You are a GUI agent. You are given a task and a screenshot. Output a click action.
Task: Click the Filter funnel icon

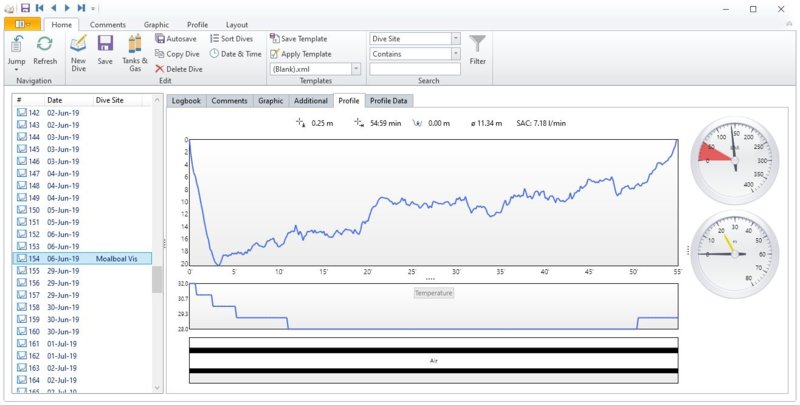pos(478,44)
